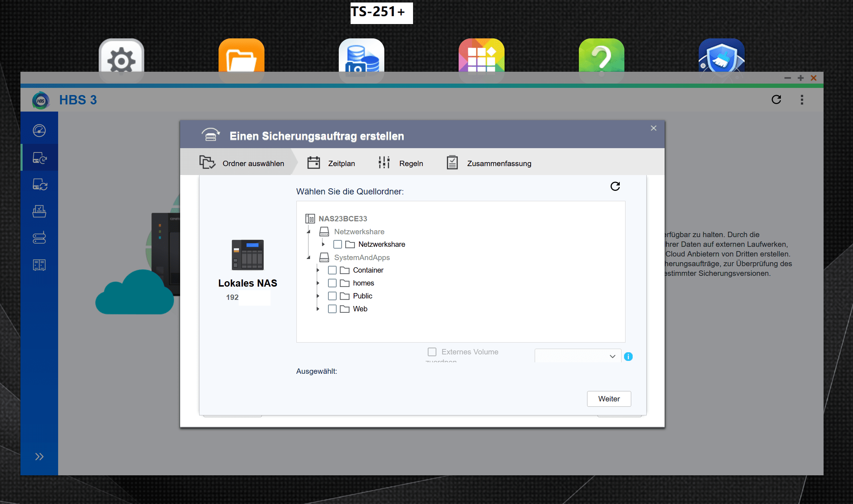Go to the Zusammenfassung step tab
853x504 pixels.
(488, 163)
